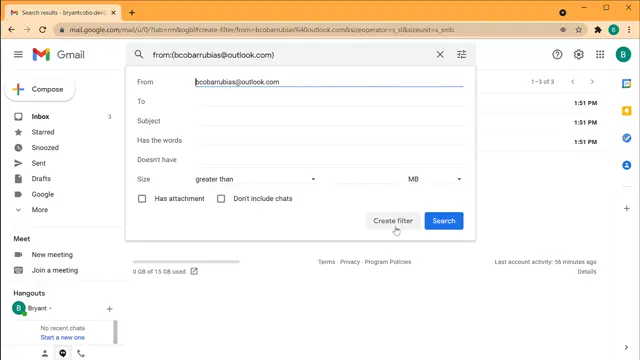The height and width of the screenshot is (360, 640).
Task: Click the browser address bar
Action: pyautogui.click(x=306, y=30)
